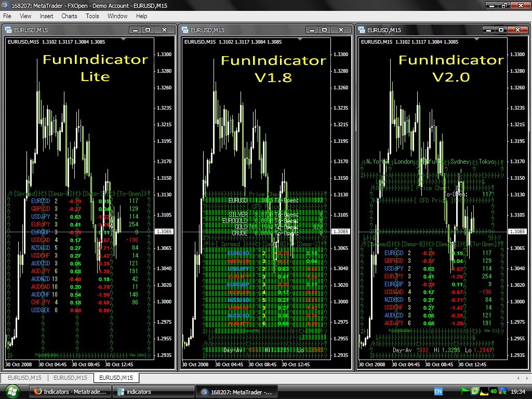Viewport: 532px width, 399px height.
Task: Open the Window menu
Action: click(x=117, y=16)
